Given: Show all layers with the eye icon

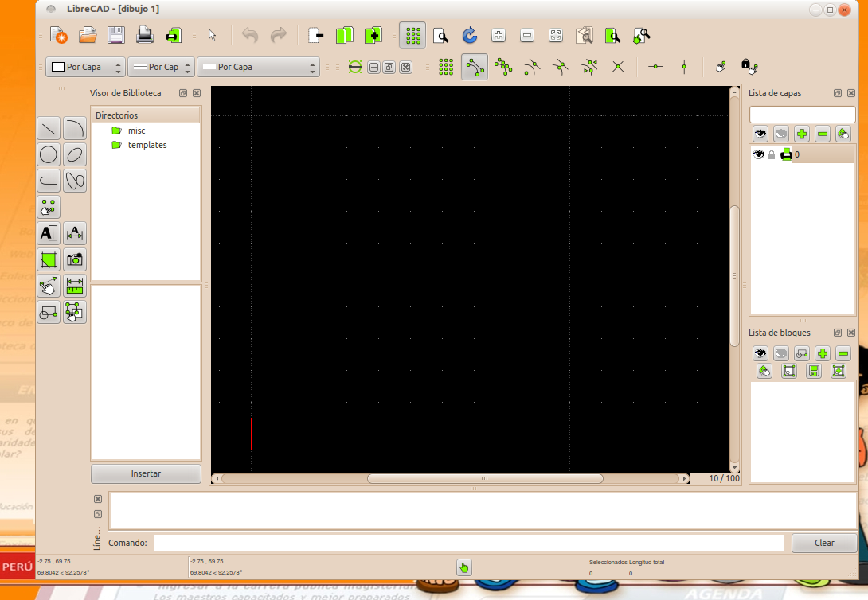Looking at the screenshot, I should [760, 134].
